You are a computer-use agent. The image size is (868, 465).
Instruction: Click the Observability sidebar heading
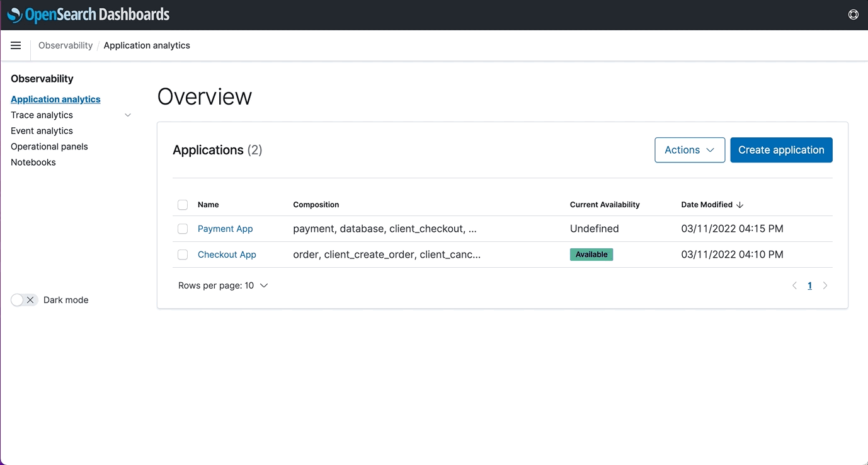42,79
